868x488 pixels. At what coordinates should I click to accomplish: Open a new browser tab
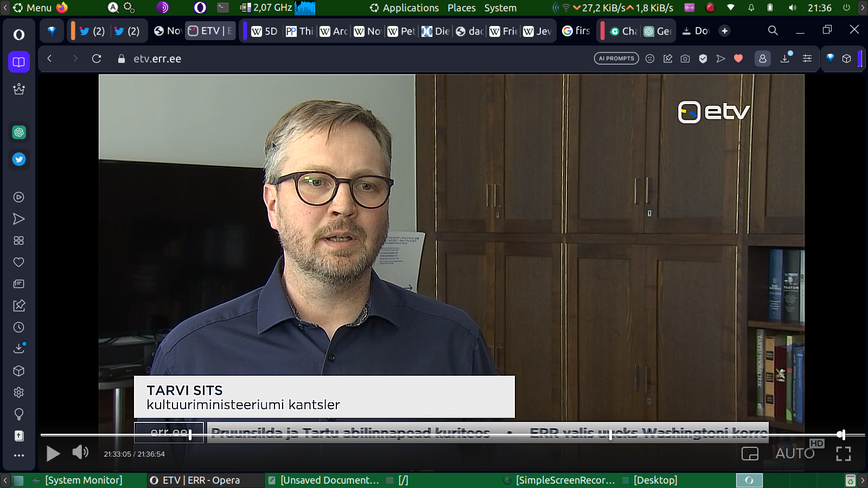(x=725, y=31)
